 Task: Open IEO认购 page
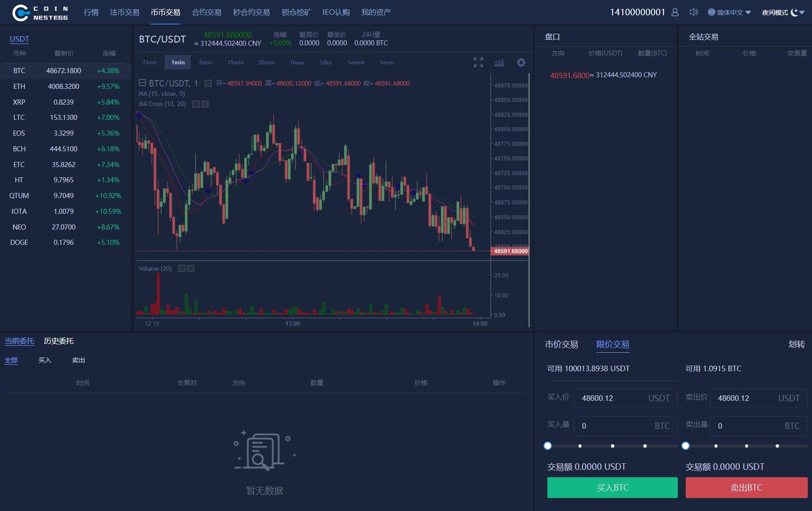click(336, 12)
